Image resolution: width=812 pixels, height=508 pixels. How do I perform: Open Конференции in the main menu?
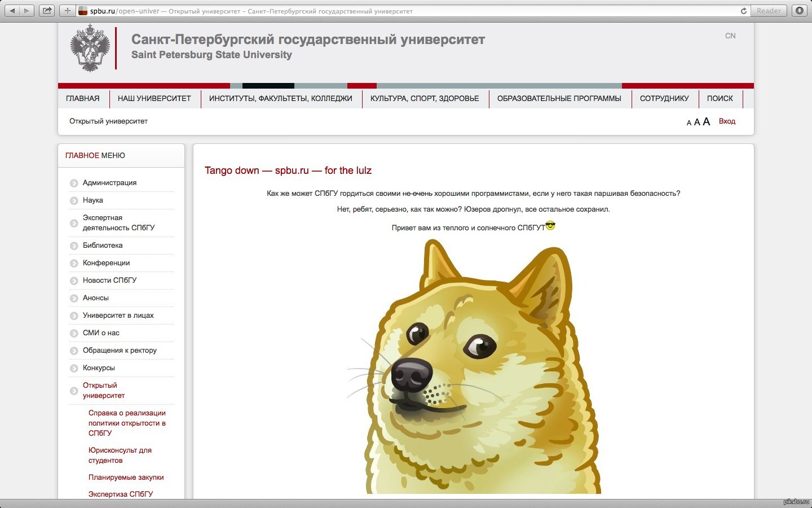(x=106, y=262)
